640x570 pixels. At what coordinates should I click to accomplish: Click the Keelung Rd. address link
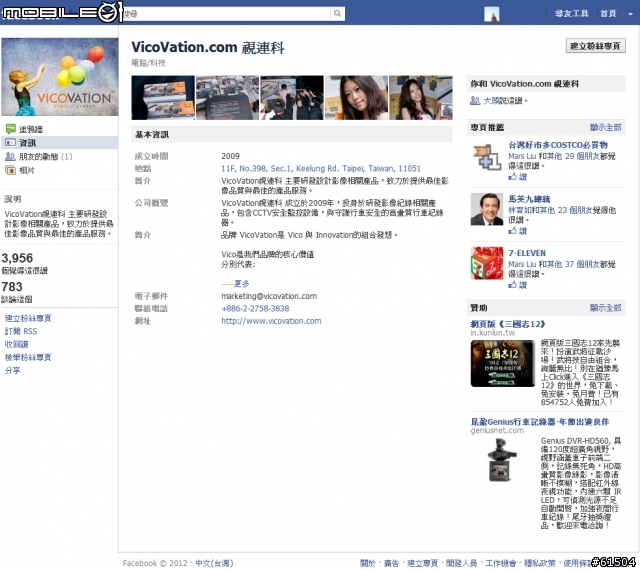click(x=321, y=168)
